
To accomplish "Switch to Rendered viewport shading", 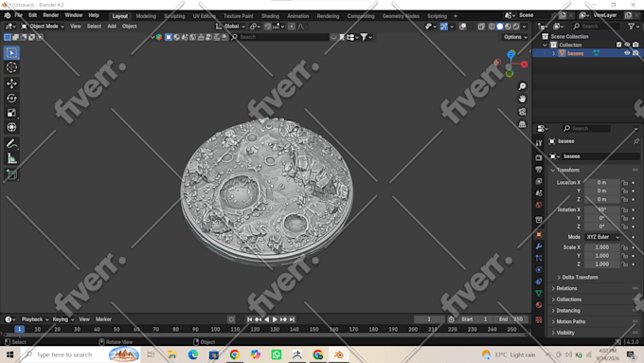I will (516, 27).
